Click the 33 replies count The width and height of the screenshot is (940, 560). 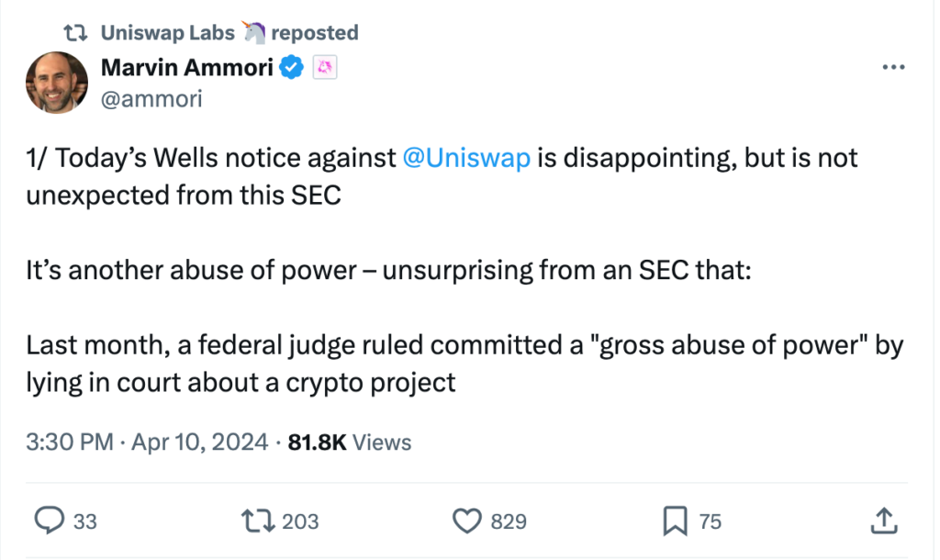tap(84, 521)
